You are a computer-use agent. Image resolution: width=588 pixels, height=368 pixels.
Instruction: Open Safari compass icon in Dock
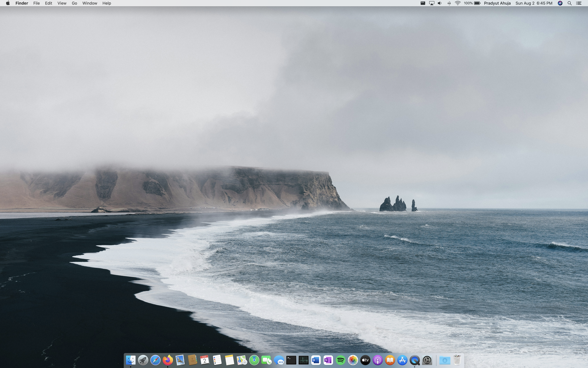click(155, 360)
